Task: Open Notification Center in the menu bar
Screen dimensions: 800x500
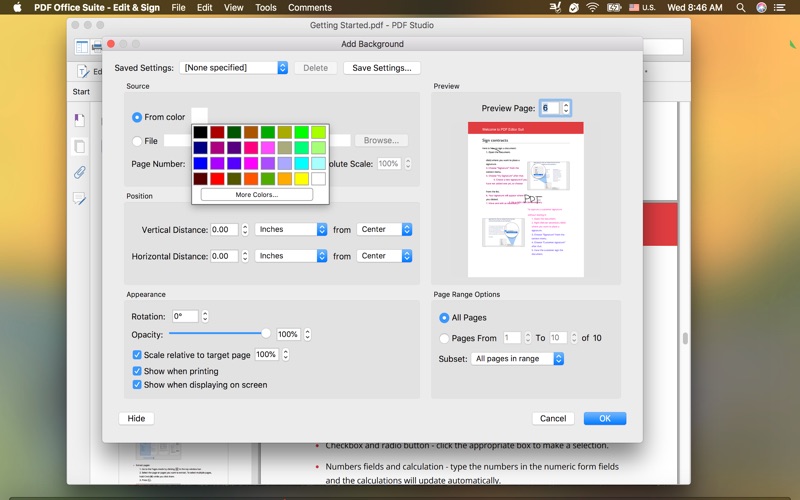Action: tap(780, 7)
